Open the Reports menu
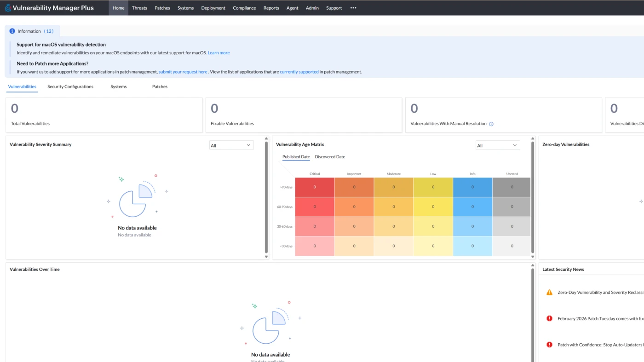The image size is (644, 362). 271,8
